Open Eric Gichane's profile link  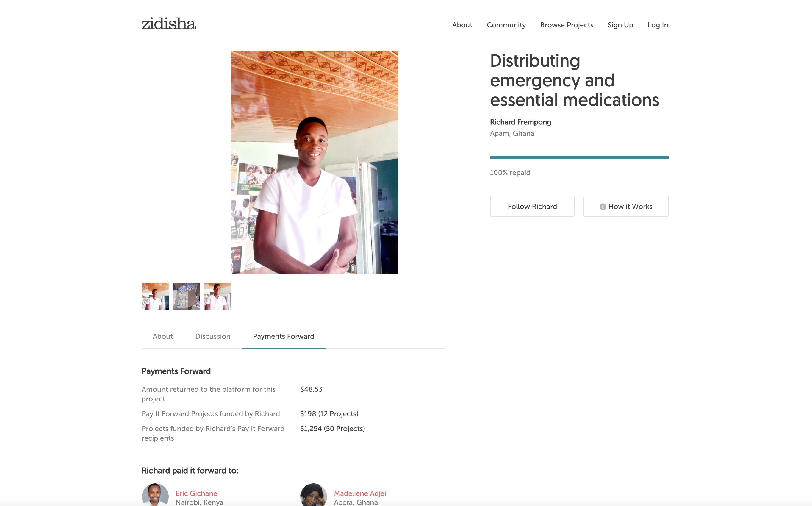tap(196, 493)
